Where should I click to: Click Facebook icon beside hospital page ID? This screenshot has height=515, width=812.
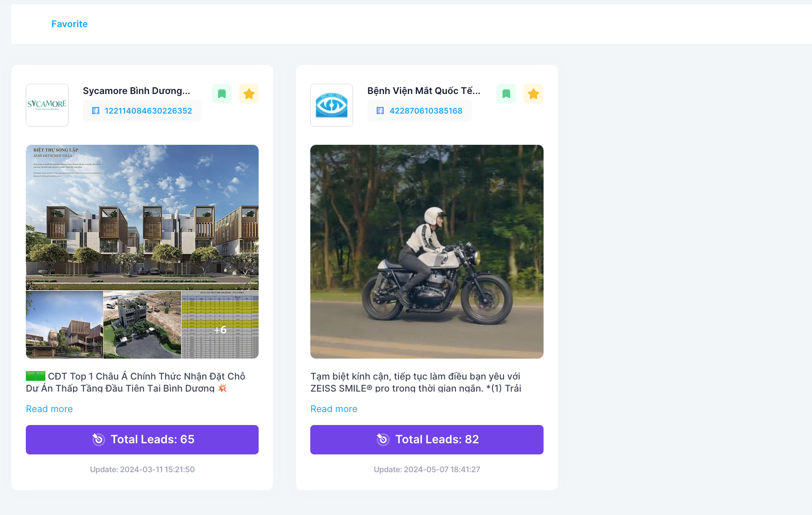click(x=380, y=111)
